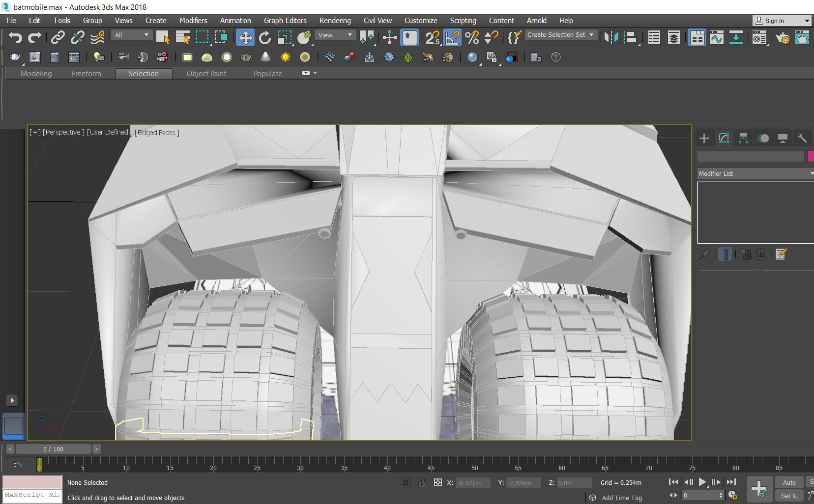The image size is (814, 504).
Task: Expand the ribbon options arrow
Action: [x=315, y=73]
